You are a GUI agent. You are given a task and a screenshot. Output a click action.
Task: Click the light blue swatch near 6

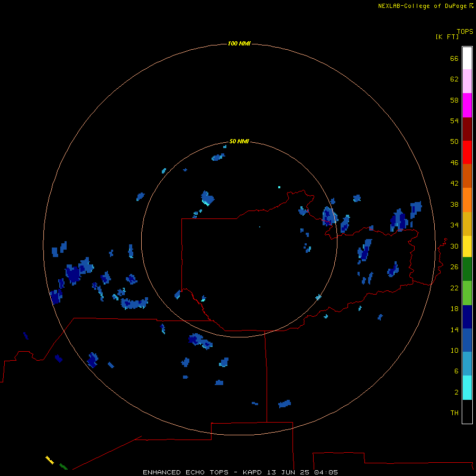pos(467,363)
